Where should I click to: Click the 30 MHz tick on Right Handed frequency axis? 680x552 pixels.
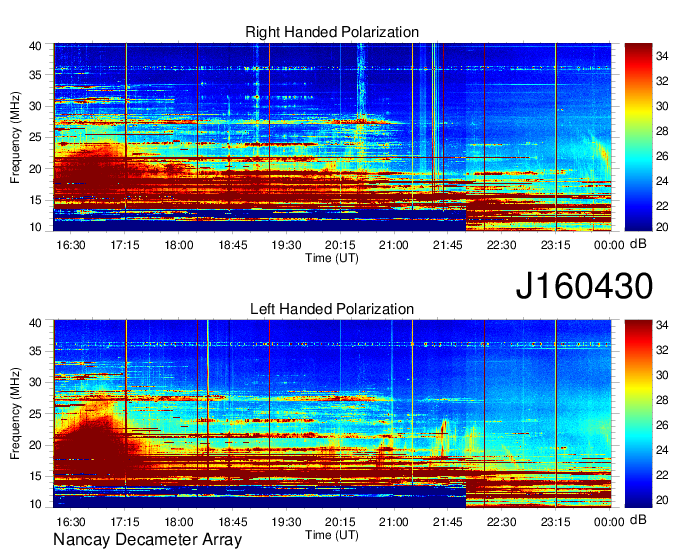coord(35,106)
